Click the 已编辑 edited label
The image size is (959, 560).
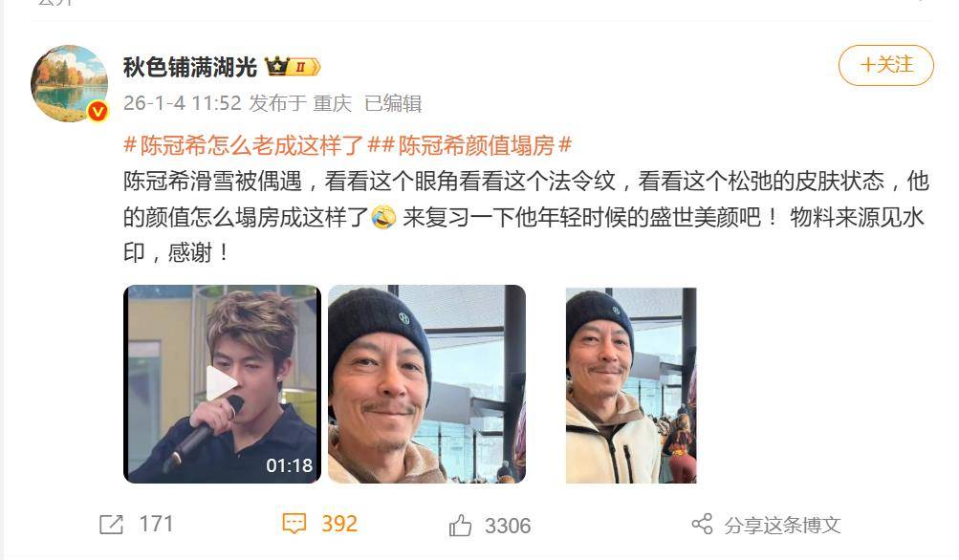[393, 103]
